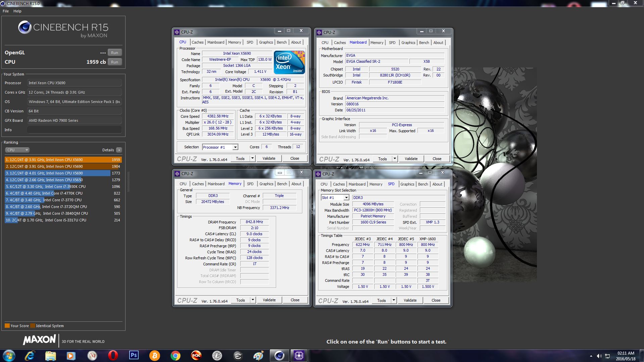Click Tools button in SPD window
Image resolution: width=644 pixels, height=362 pixels.
pos(382,300)
